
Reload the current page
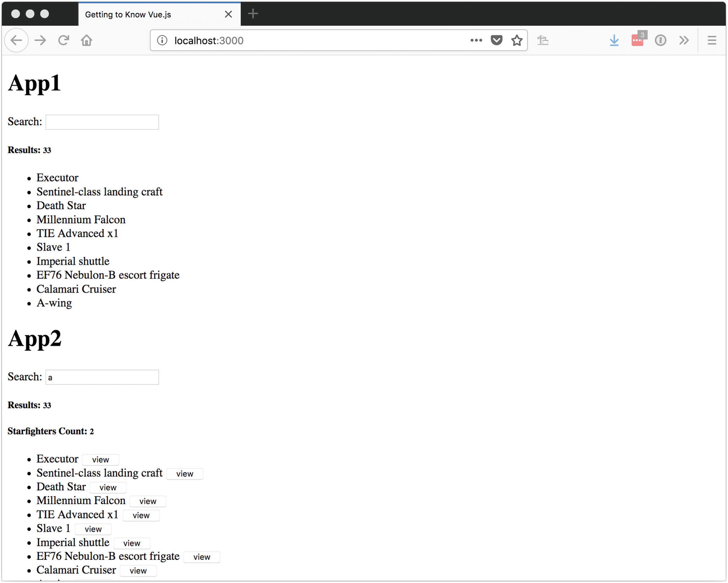(64, 40)
